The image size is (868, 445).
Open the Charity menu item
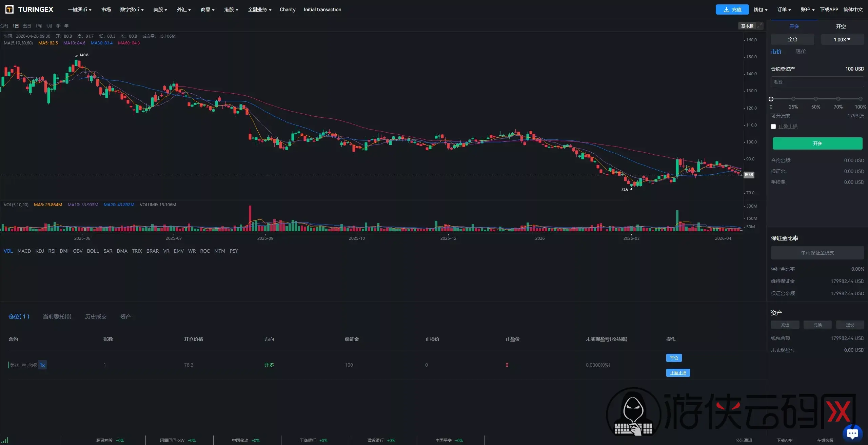pos(288,9)
